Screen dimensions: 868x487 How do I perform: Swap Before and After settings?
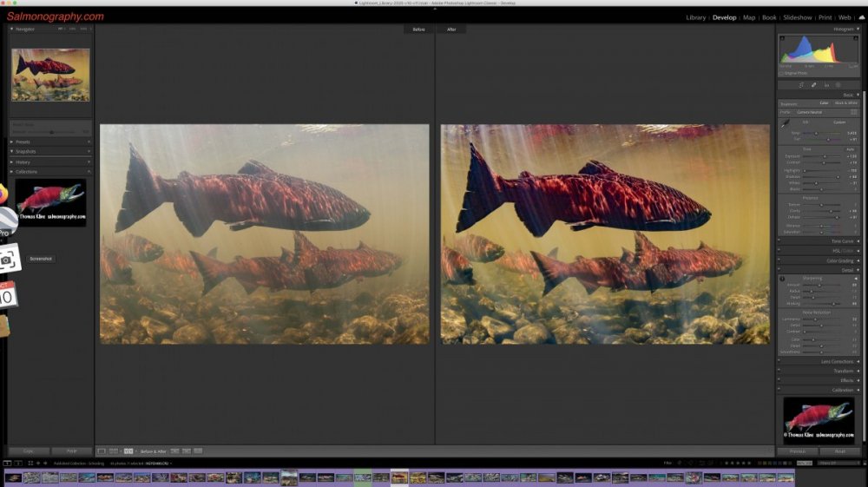[x=198, y=451]
